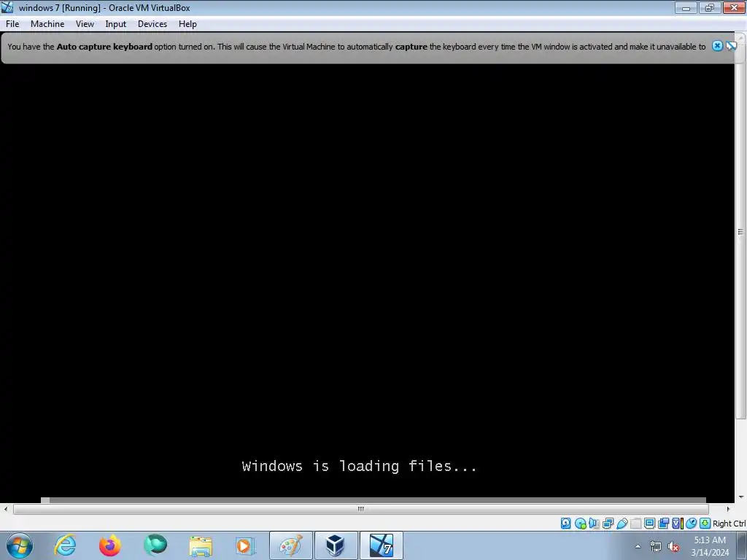
Task: Click the display indicator icon in status bar
Action: point(649,524)
